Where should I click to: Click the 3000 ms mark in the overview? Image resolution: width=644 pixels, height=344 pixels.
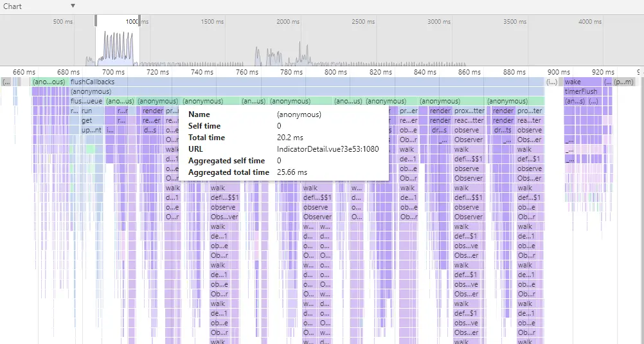click(439, 21)
